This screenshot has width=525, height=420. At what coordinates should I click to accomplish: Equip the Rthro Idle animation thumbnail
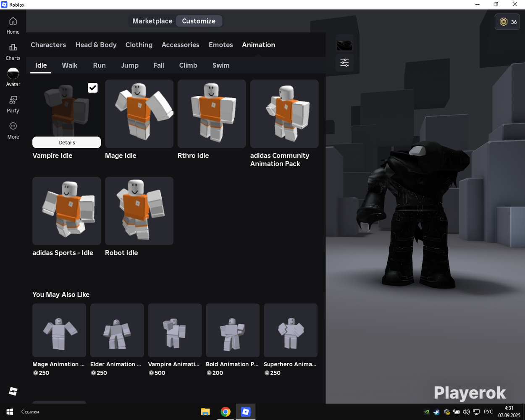[212, 114]
